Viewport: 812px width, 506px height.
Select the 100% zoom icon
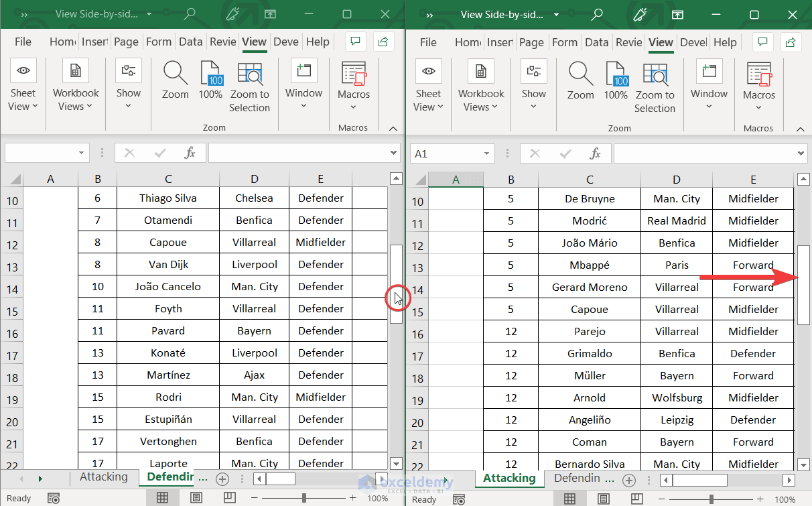pyautogui.click(x=210, y=79)
